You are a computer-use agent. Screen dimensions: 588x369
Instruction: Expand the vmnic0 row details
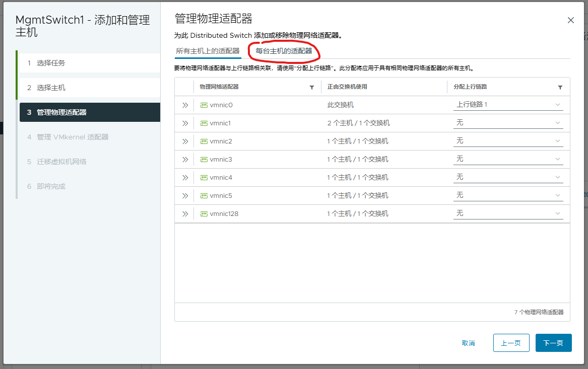coord(185,105)
